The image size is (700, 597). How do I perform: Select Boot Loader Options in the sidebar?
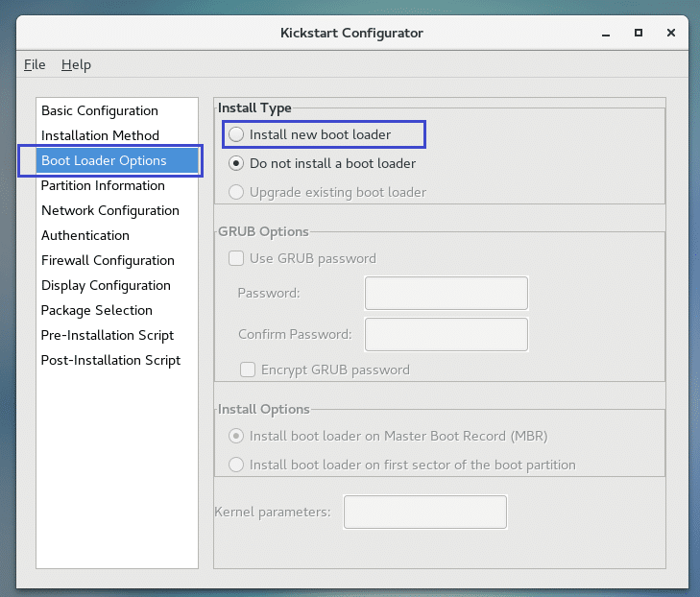click(x=104, y=160)
